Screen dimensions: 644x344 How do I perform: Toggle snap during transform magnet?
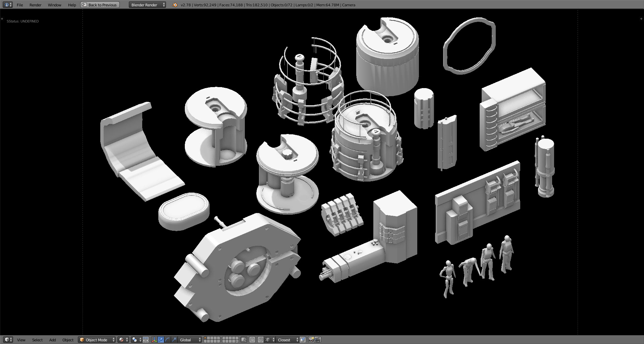coord(260,340)
